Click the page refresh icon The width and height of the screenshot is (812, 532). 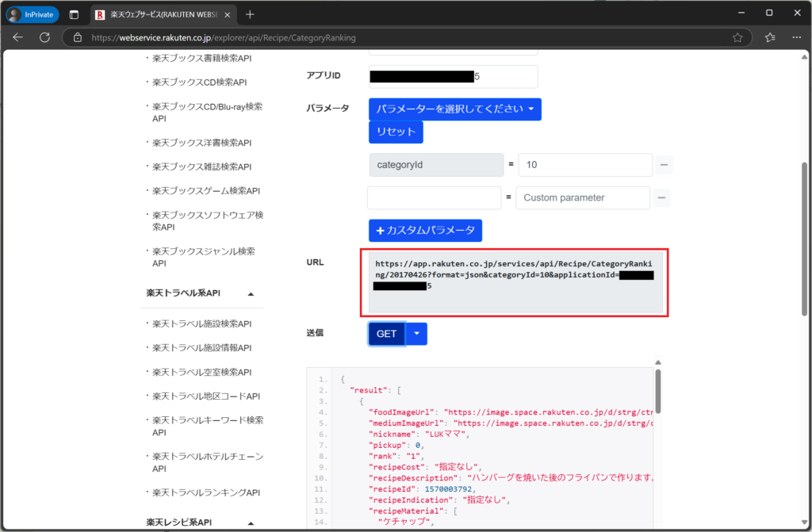pyautogui.click(x=44, y=37)
